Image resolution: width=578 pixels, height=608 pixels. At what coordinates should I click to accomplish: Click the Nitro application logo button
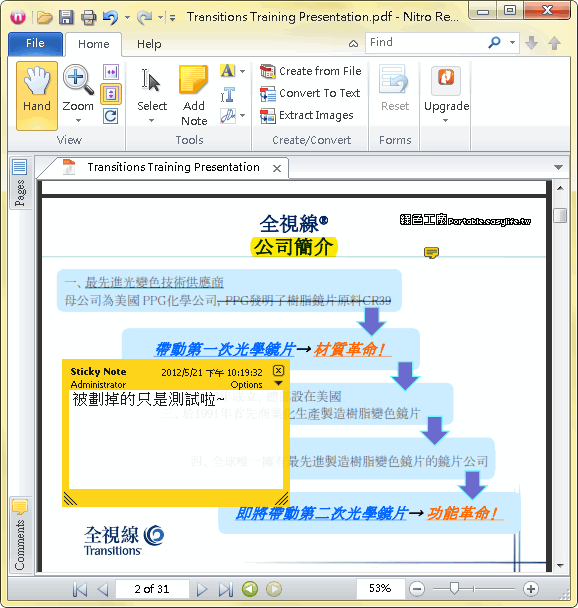point(17,17)
